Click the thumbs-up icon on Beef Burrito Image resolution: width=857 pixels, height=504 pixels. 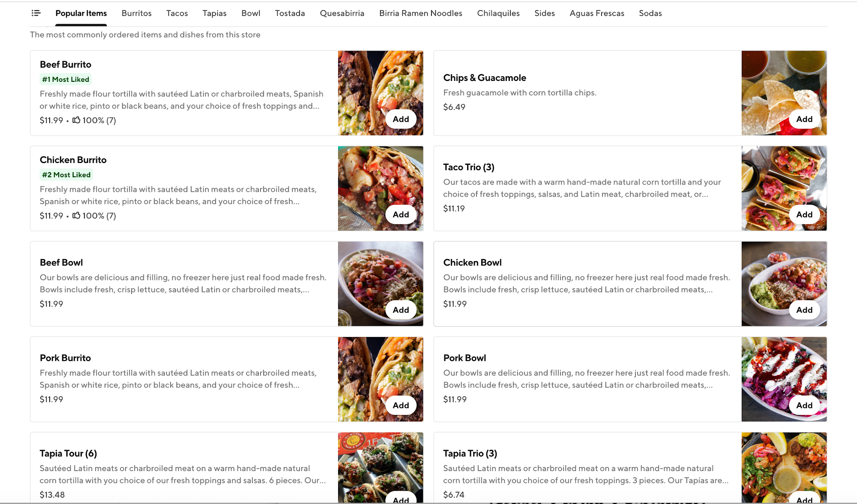(x=76, y=120)
